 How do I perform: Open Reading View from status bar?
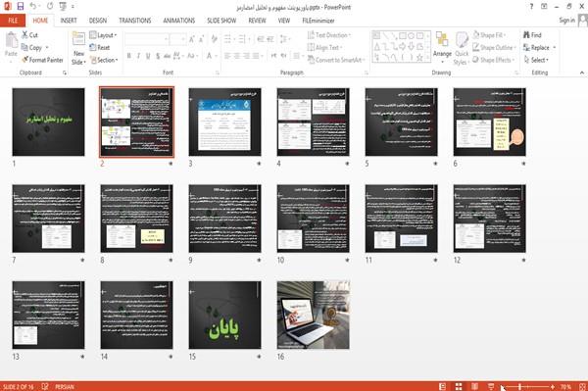tap(474, 386)
